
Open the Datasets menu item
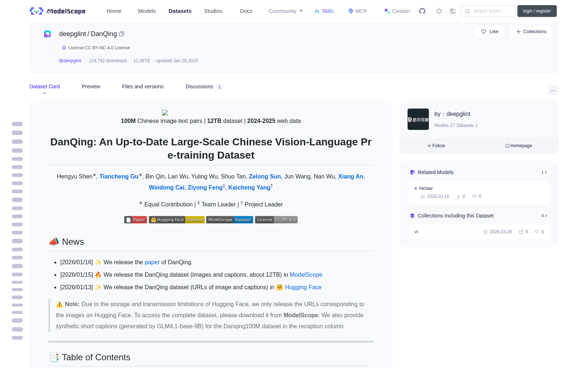180,11
